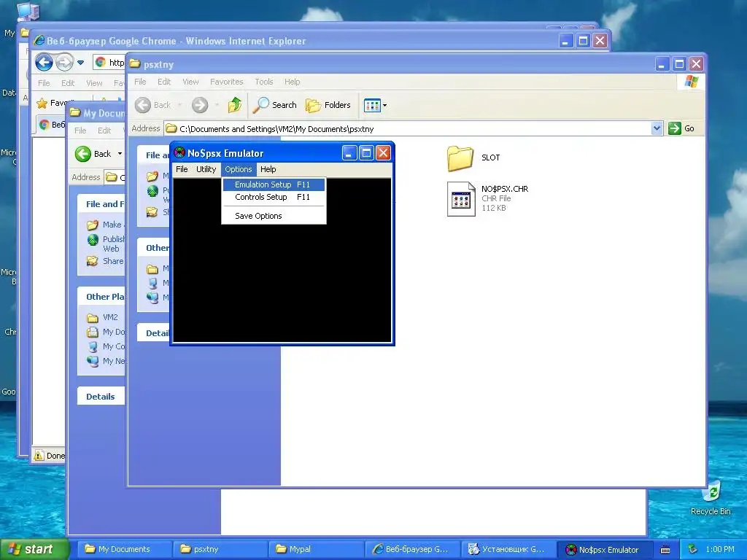Click the No$psx Emulator title bar icon
Screen dimensions: 747x560
click(179, 153)
